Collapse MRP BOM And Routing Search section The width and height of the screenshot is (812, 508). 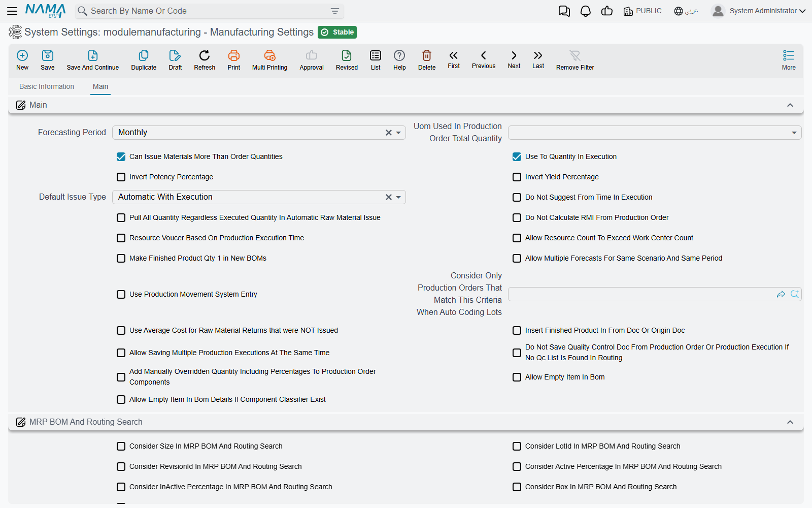coord(790,422)
